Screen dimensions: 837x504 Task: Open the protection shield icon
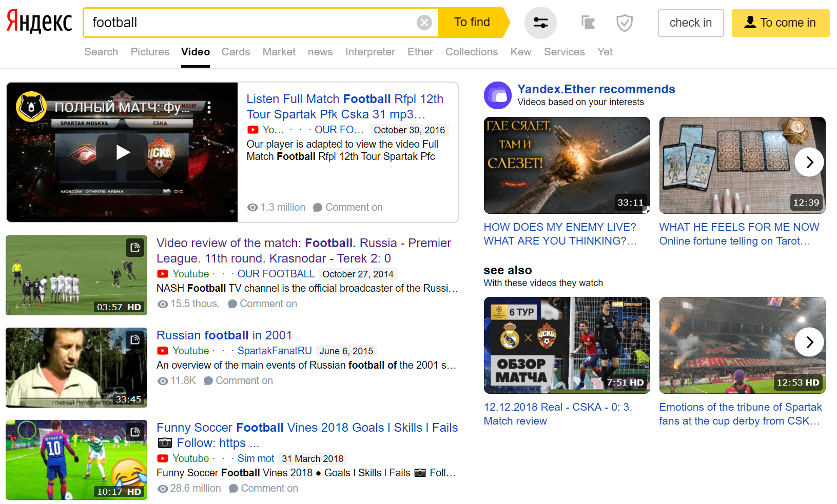point(625,23)
